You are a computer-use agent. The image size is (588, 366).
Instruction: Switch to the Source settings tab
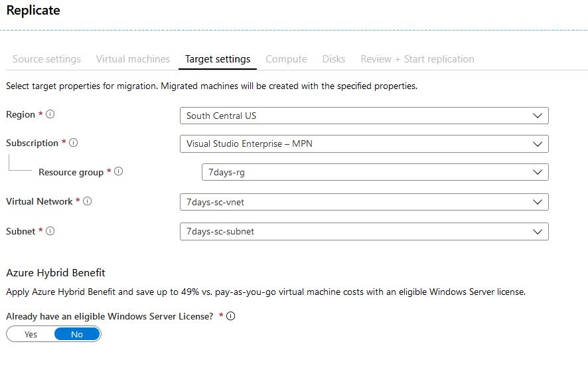[47, 59]
